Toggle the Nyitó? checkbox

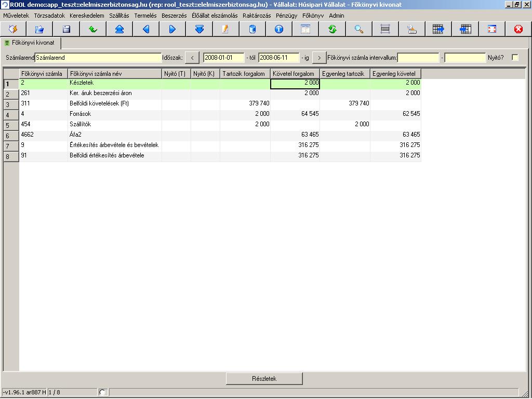coord(515,58)
